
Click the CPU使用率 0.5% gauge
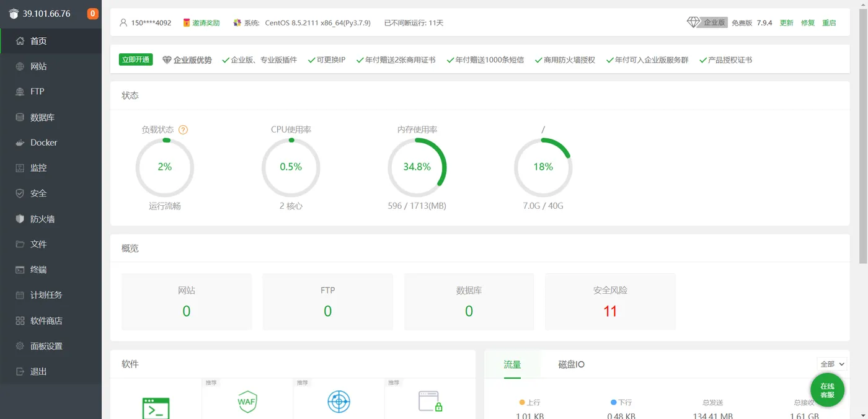click(x=291, y=167)
